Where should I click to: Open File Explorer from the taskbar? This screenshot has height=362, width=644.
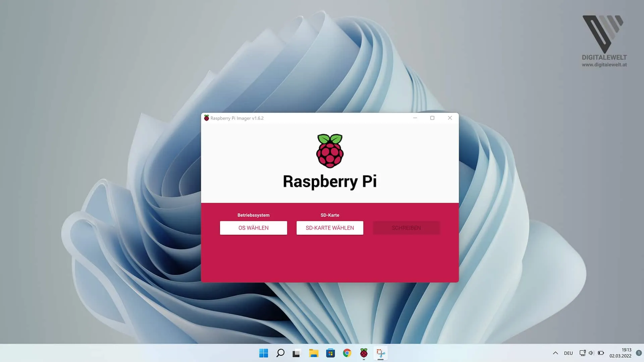pos(314,353)
